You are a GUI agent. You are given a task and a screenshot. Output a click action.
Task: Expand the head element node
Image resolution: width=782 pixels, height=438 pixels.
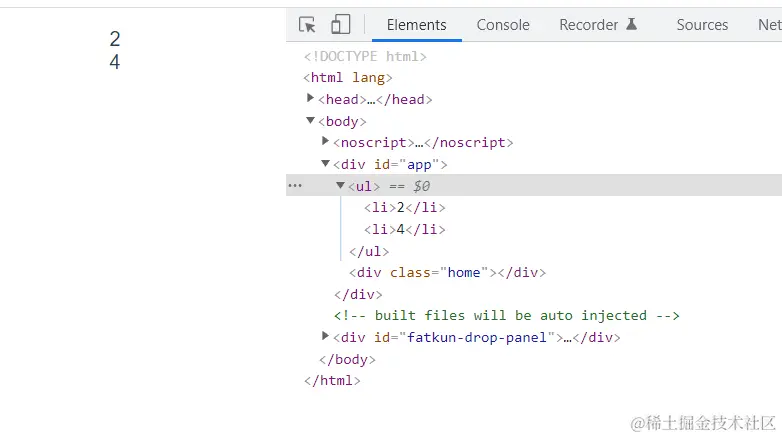coord(310,98)
